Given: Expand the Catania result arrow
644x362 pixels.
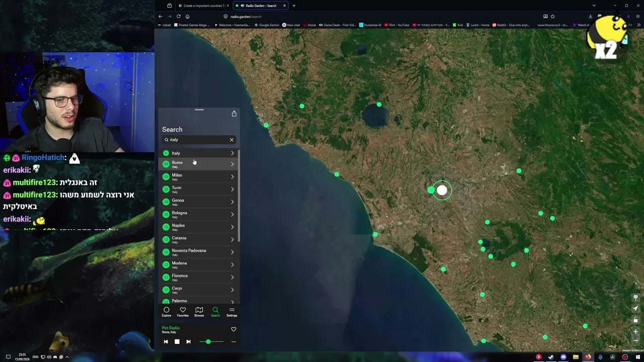Looking at the screenshot, I should point(232,239).
